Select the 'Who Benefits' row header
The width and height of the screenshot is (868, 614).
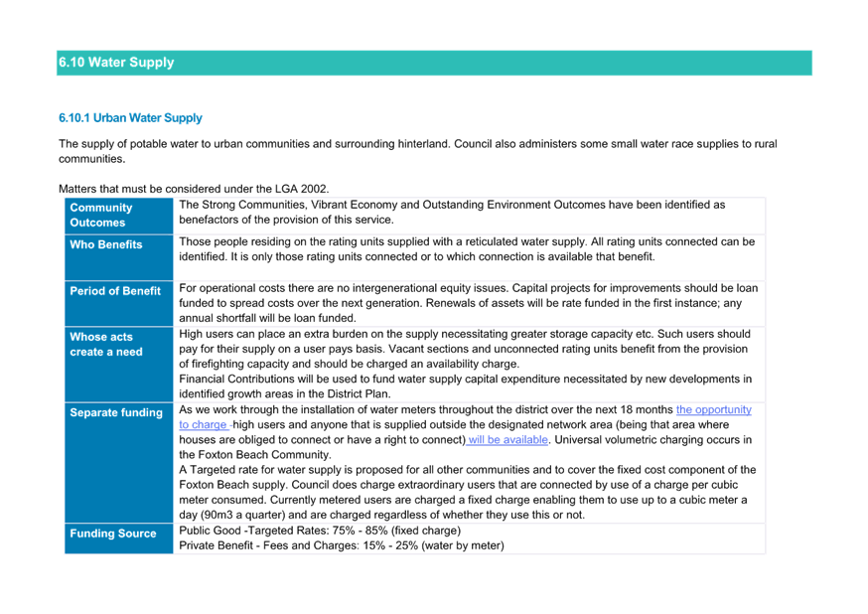coord(118,257)
